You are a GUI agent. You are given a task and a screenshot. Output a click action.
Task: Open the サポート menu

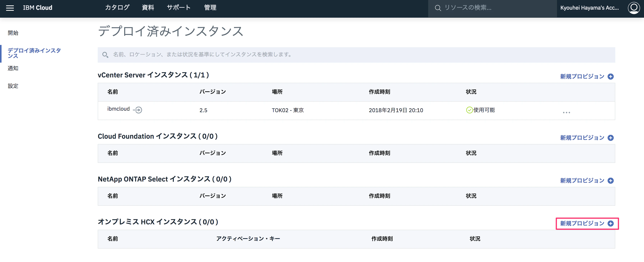[178, 8]
